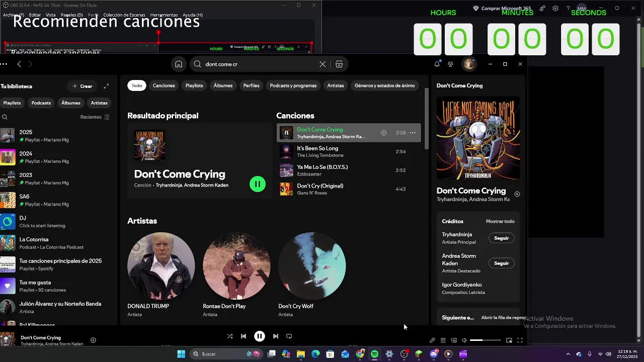Click Abrir la fila de reproducción link
This screenshot has width=644, height=362.
503,318
